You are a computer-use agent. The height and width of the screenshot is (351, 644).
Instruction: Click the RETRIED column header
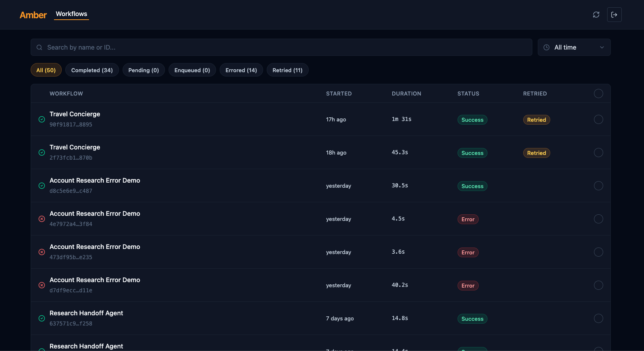(x=535, y=94)
